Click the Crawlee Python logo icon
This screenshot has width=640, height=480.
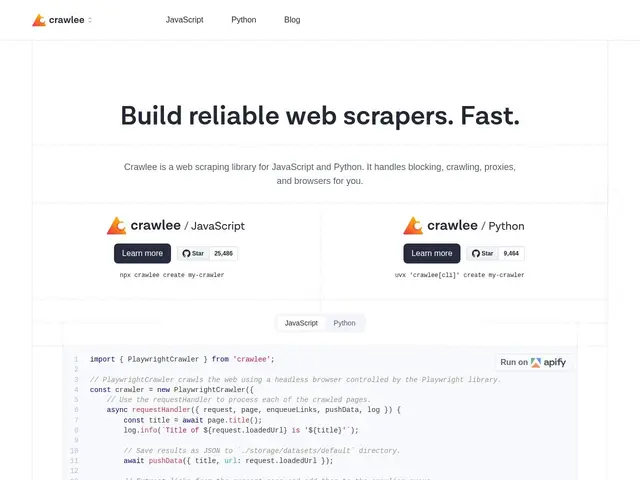(413, 226)
